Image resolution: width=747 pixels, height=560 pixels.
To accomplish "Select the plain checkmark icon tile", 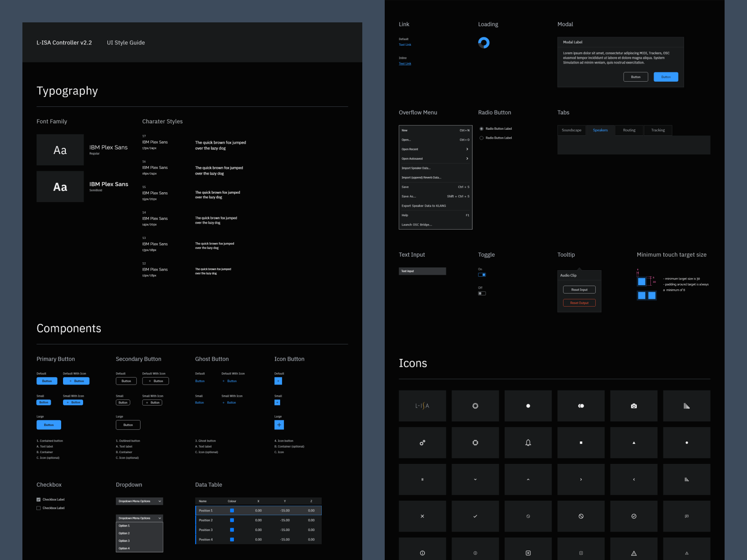I will tap(475, 516).
